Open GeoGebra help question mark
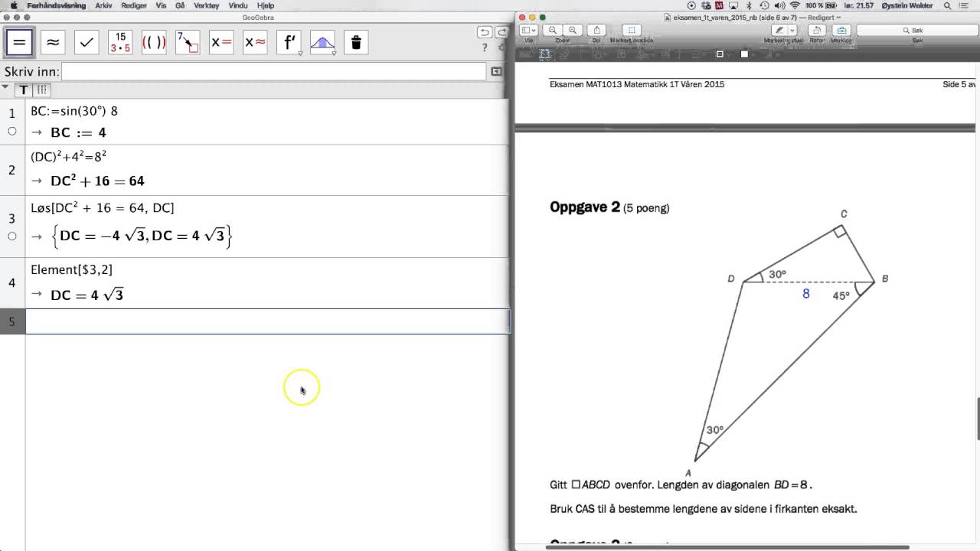980x551 pixels. [x=485, y=47]
